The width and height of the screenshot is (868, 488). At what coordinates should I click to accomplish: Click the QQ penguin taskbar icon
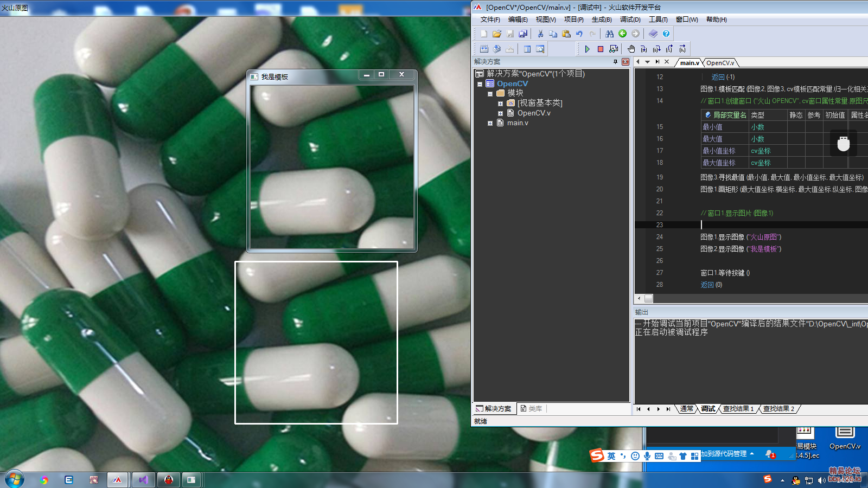click(169, 480)
